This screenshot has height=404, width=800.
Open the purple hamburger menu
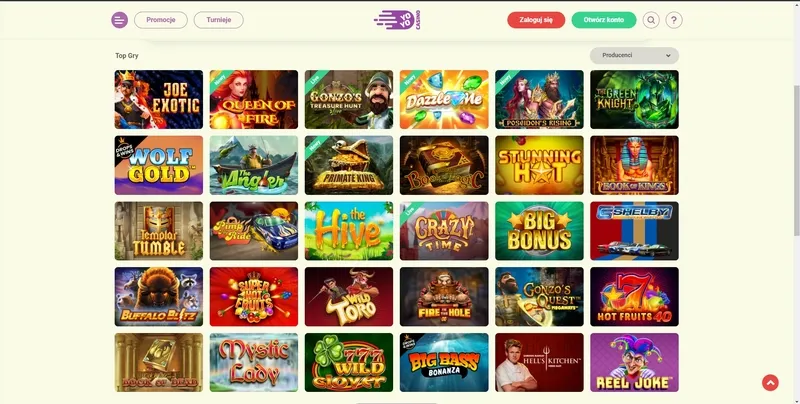pos(119,20)
